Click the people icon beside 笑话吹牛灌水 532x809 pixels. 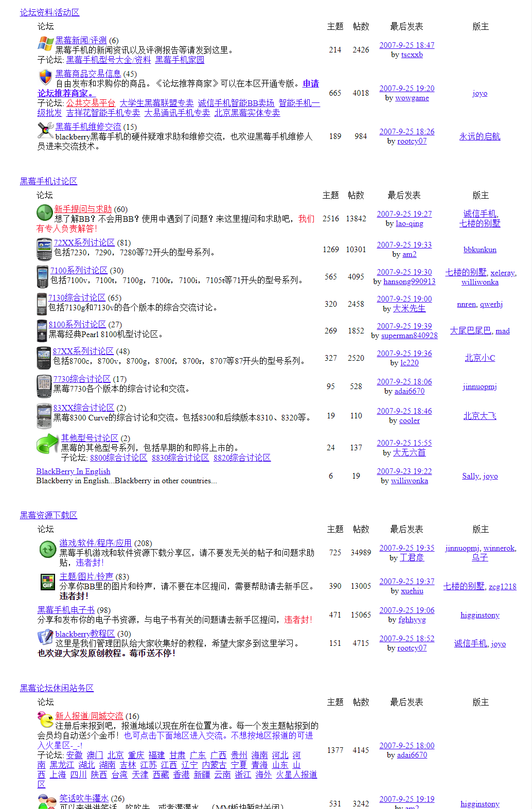point(47,801)
